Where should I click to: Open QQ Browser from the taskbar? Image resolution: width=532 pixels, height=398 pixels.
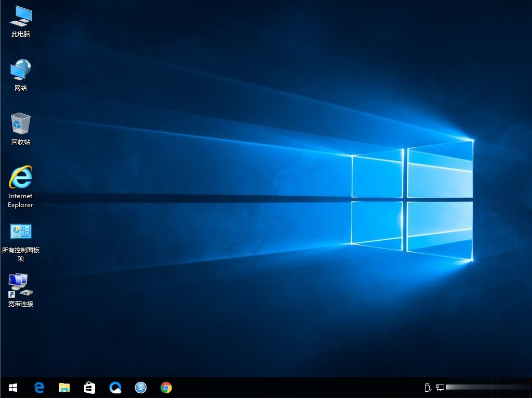coord(115,387)
